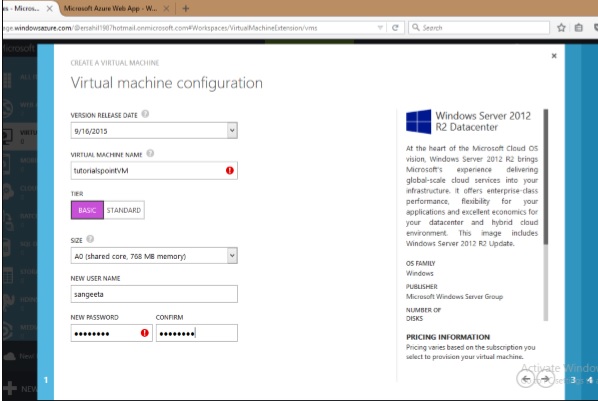598x401 pixels.
Task: Click 'OS FAMILY' label
Action: tap(420, 263)
